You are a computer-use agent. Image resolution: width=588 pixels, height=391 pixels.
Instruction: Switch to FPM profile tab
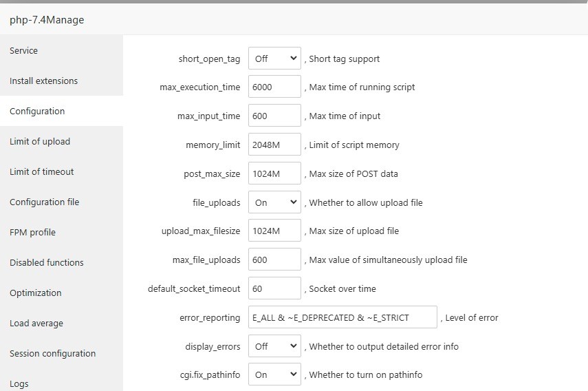(x=32, y=232)
